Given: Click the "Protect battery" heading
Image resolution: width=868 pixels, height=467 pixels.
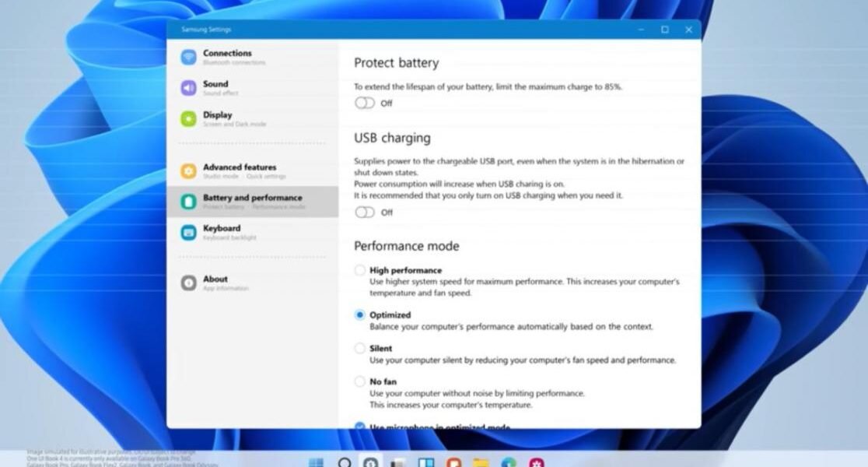Looking at the screenshot, I should (397, 63).
